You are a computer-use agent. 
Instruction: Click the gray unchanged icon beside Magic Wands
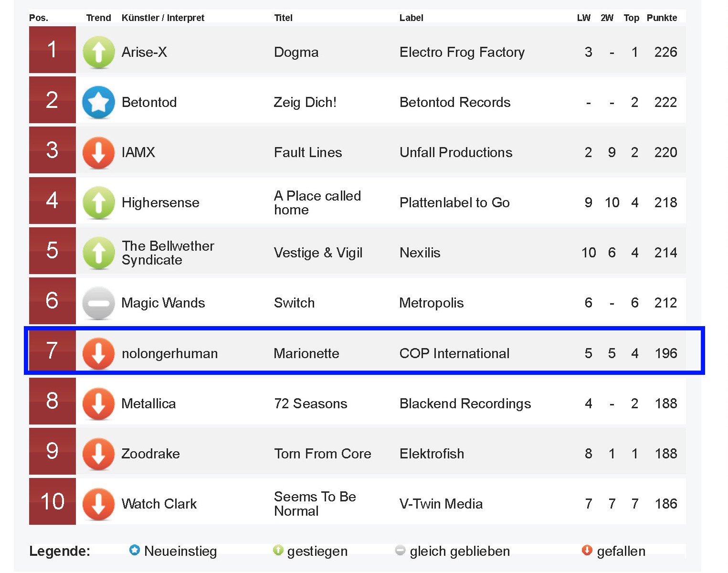(98, 303)
